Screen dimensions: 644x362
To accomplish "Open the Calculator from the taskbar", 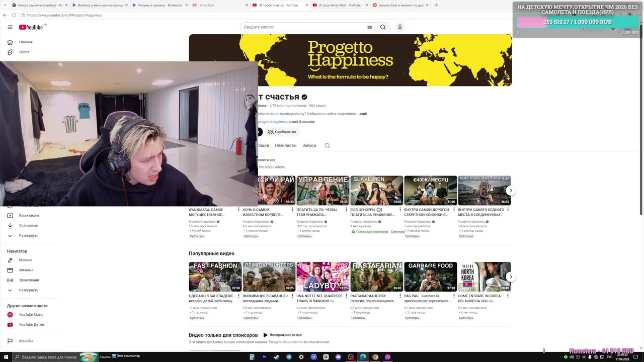I will click(252, 357).
